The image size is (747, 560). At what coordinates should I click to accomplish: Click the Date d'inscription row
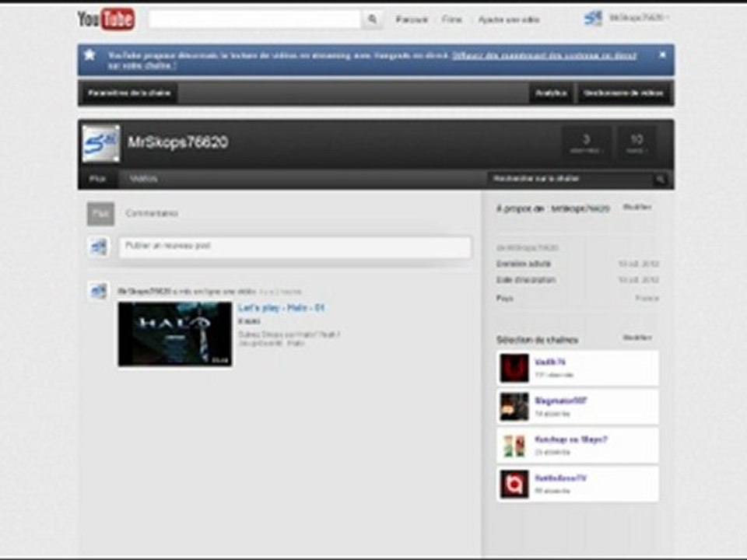pyautogui.click(x=577, y=279)
